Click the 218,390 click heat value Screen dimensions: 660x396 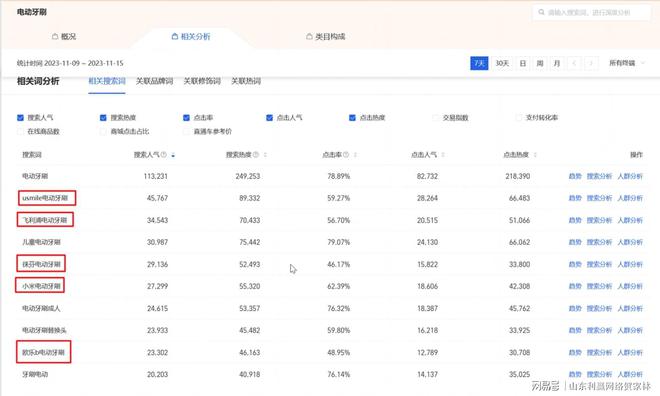(518, 176)
